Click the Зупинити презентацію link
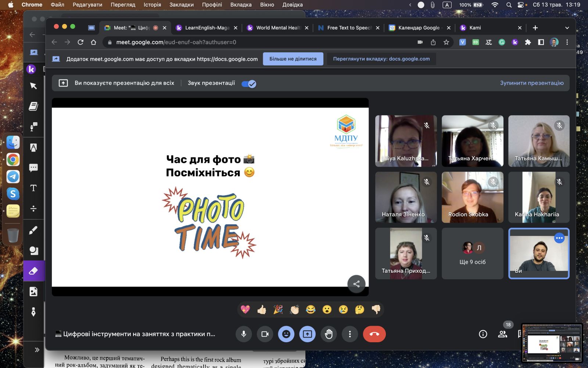 (x=531, y=83)
